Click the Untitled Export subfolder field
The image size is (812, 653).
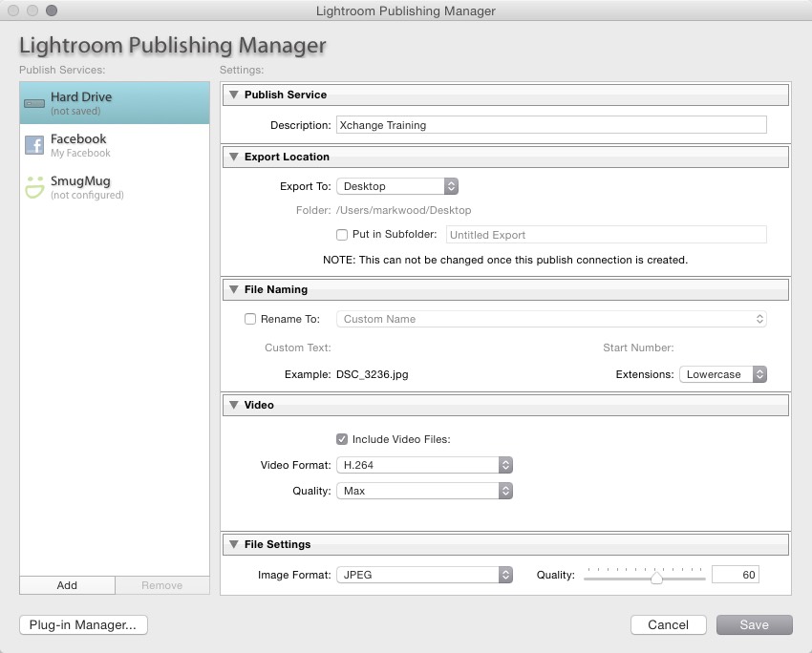[x=607, y=235]
